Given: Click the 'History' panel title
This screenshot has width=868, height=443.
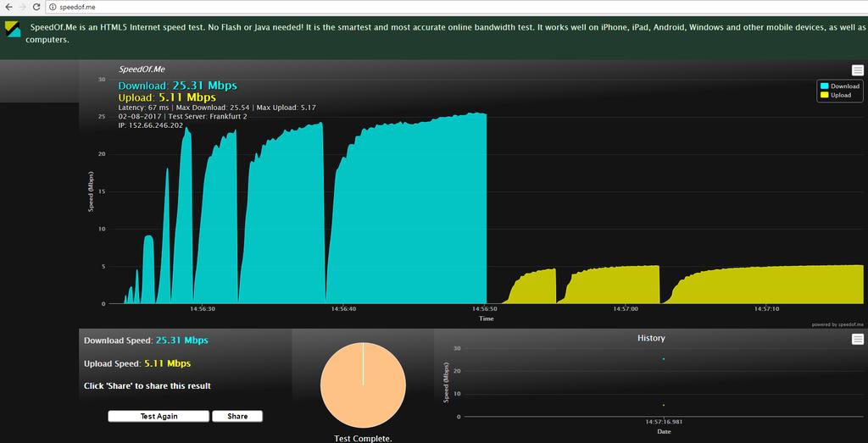Looking at the screenshot, I should pyautogui.click(x=651, y=337).
